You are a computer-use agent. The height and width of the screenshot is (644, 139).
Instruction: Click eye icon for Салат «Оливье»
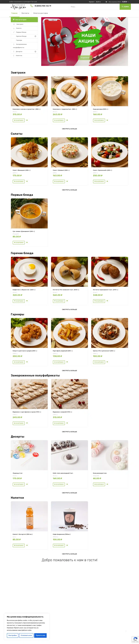click(x=67, y=181)
